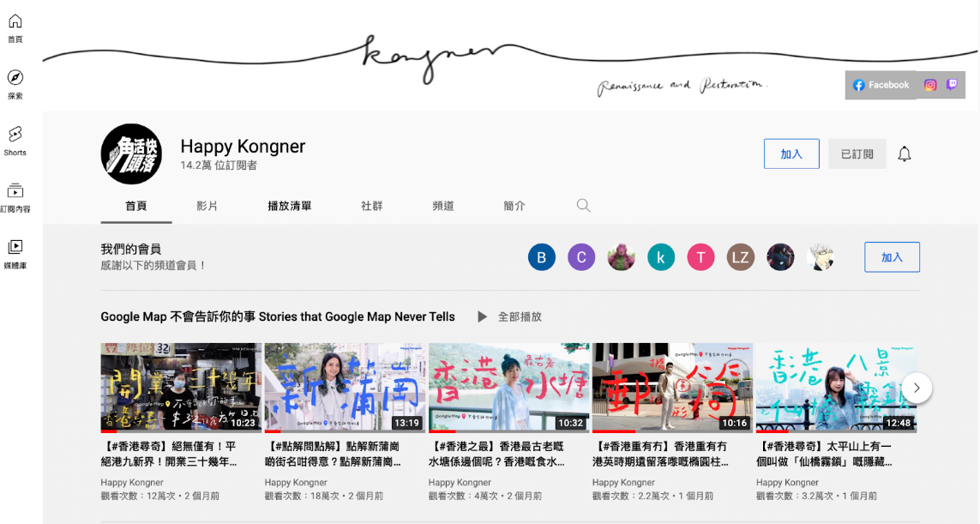
Task: Click the notification bell icon
Action: 905,154
